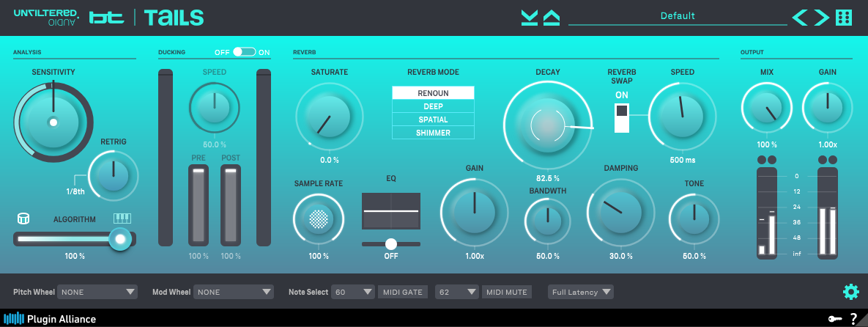868x327 pixels.
Task: Click the EQ slider handle set to OFF
Action: tap(391, 244)
